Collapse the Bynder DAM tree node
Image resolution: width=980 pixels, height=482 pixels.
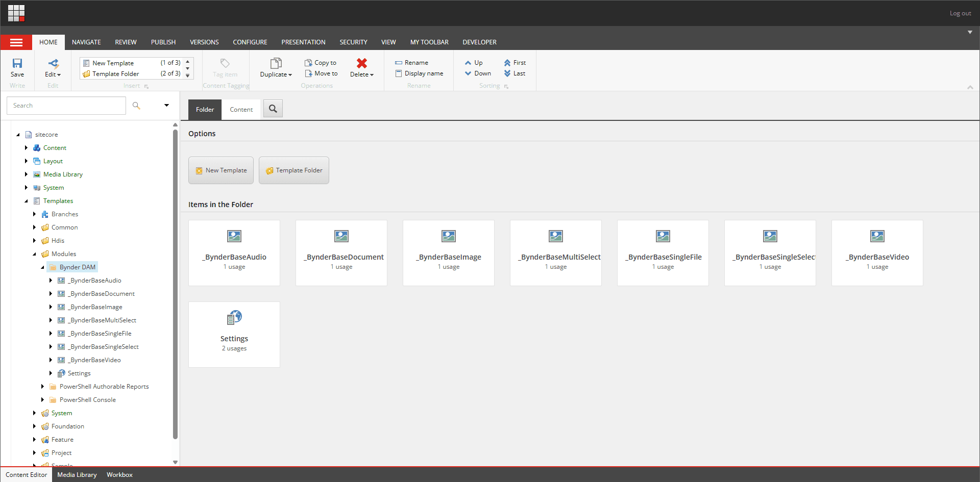[42, 267]
